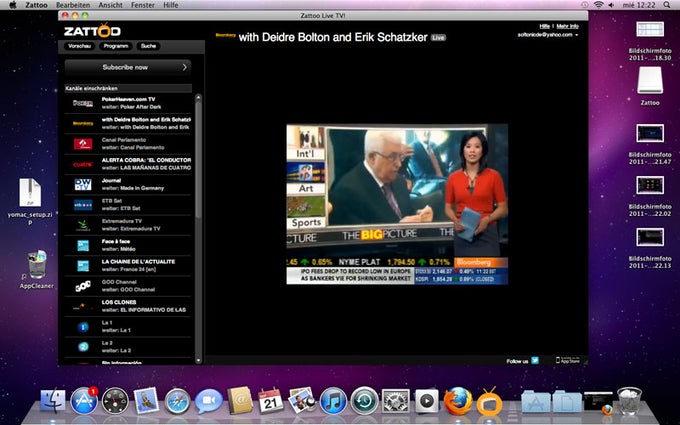This screenshot has width=680, height=425.
Task: Open the Bearbeiten menu
Action: point(73,5)
